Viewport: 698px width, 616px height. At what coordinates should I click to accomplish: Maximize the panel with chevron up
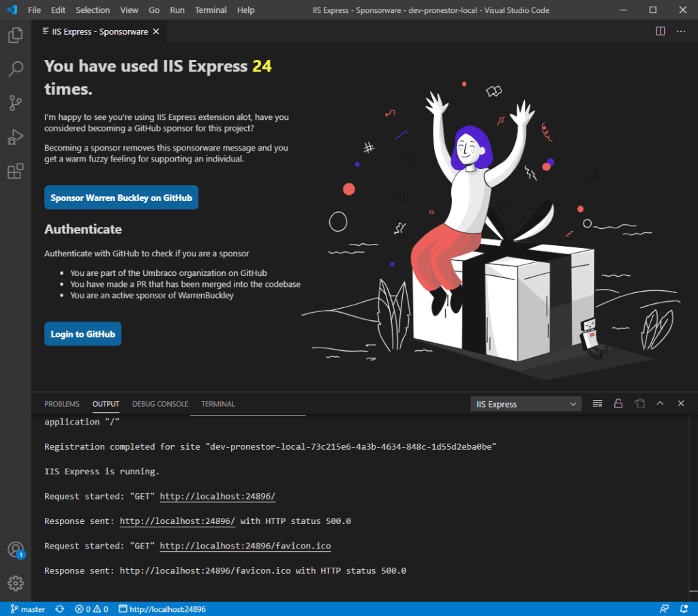tap(660, 404)
